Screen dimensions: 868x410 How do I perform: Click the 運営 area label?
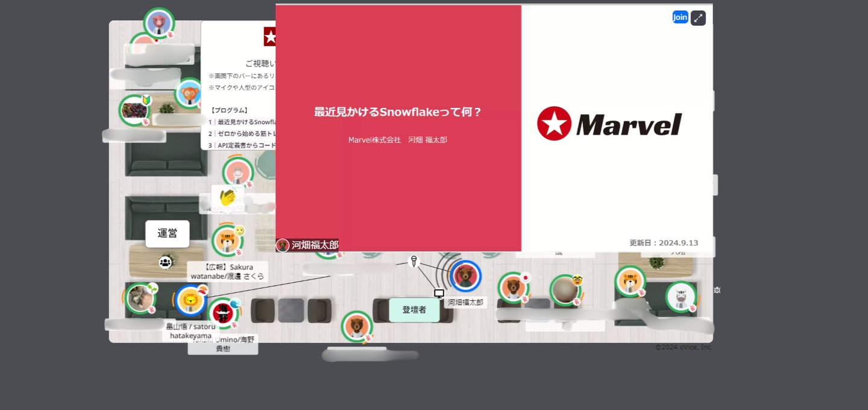(168, 233)
